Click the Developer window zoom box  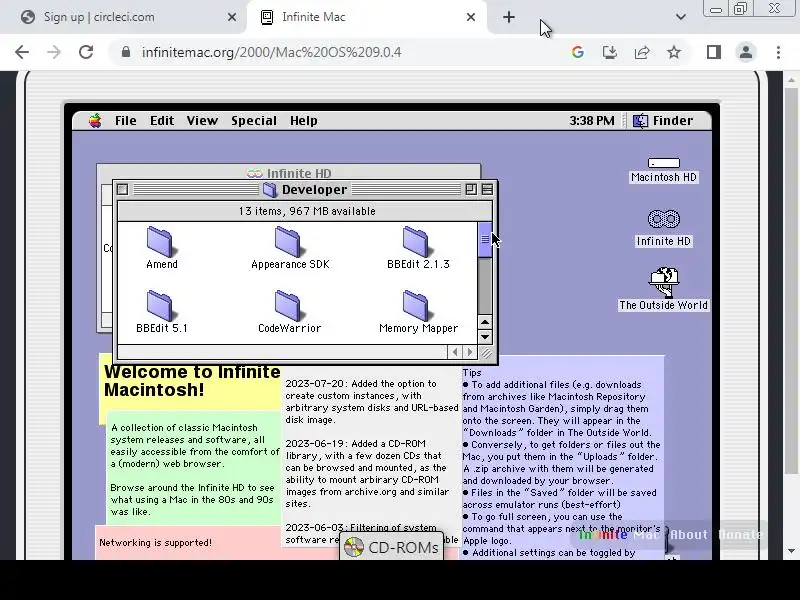471,190
